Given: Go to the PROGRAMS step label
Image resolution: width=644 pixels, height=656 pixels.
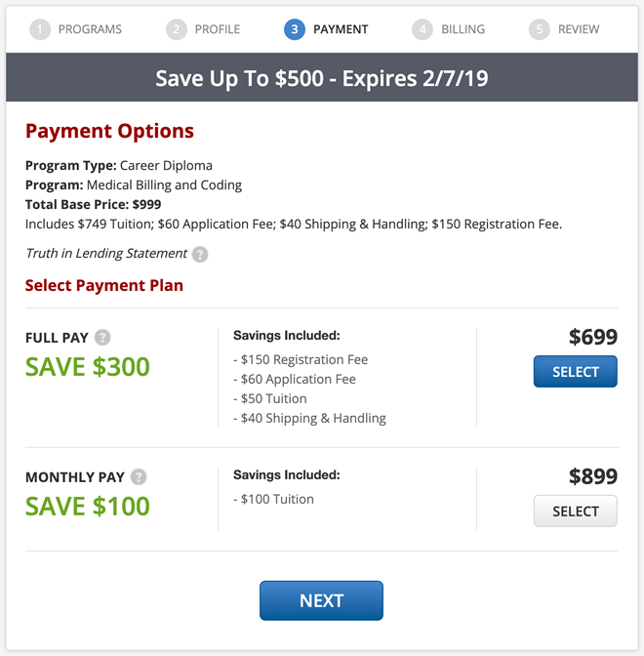Looking at the screenshot, I should [x=90, y=29].
